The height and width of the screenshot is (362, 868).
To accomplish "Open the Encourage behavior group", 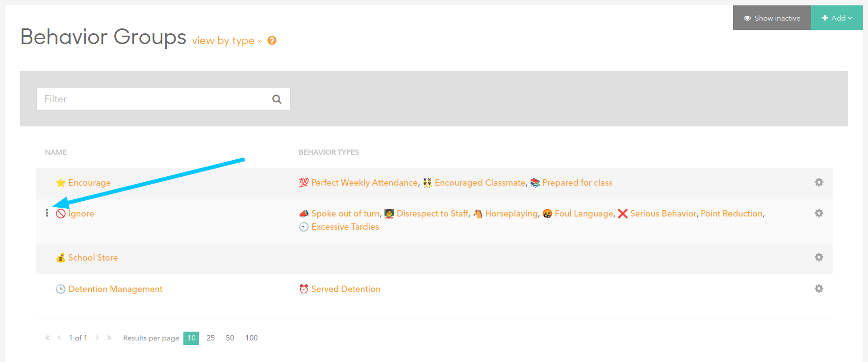I will [89, 183].
